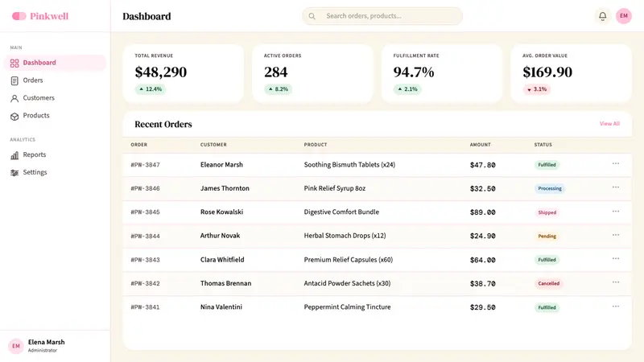Click the 3.1% decrease badge
This screenshot has width=644, height=362.
point(536,89)
